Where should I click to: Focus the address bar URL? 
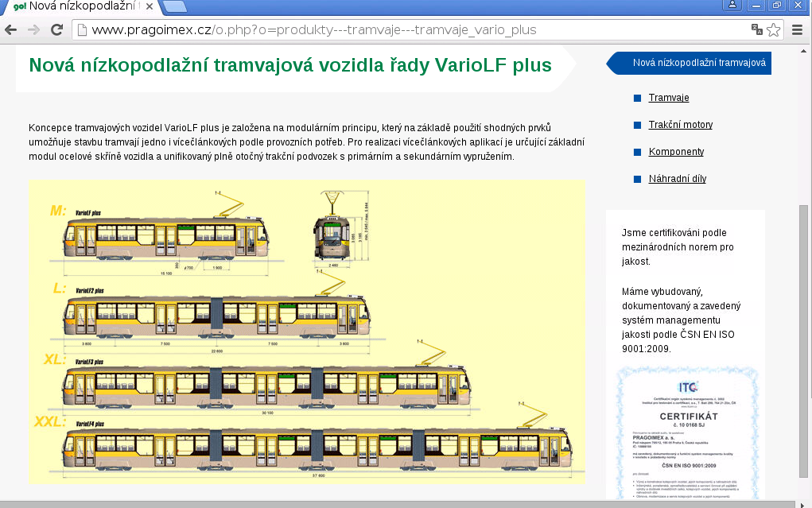click(314, 30)
